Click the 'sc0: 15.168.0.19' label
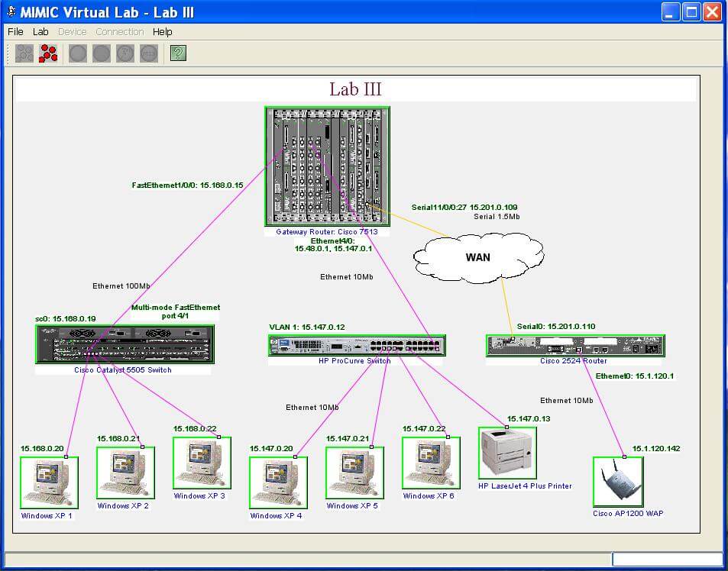This screenshot has height=571, width=728. [x=66, y=318]
